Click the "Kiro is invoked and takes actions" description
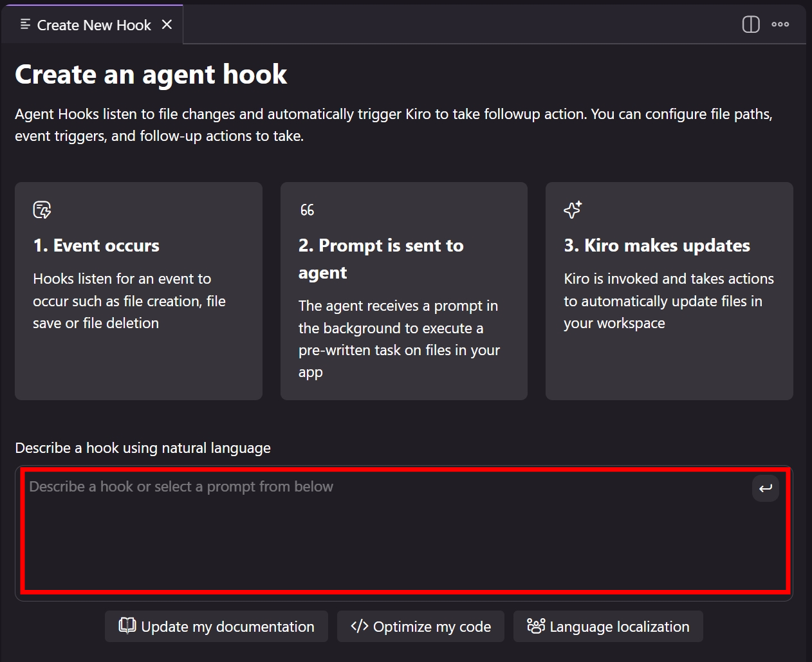The image size is (812, 662). [669, 301]
